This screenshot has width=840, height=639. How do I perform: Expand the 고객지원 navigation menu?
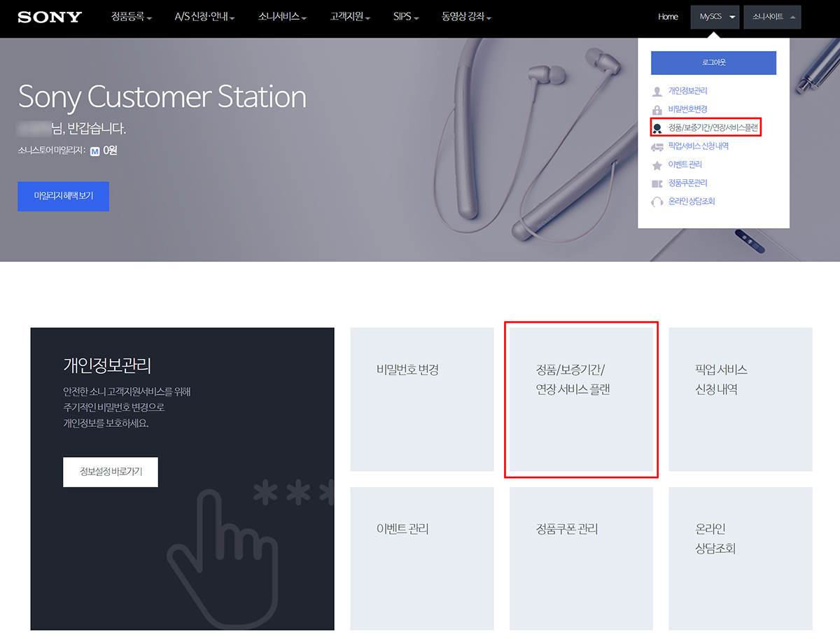pyautogui.click(x=350, y=17)
